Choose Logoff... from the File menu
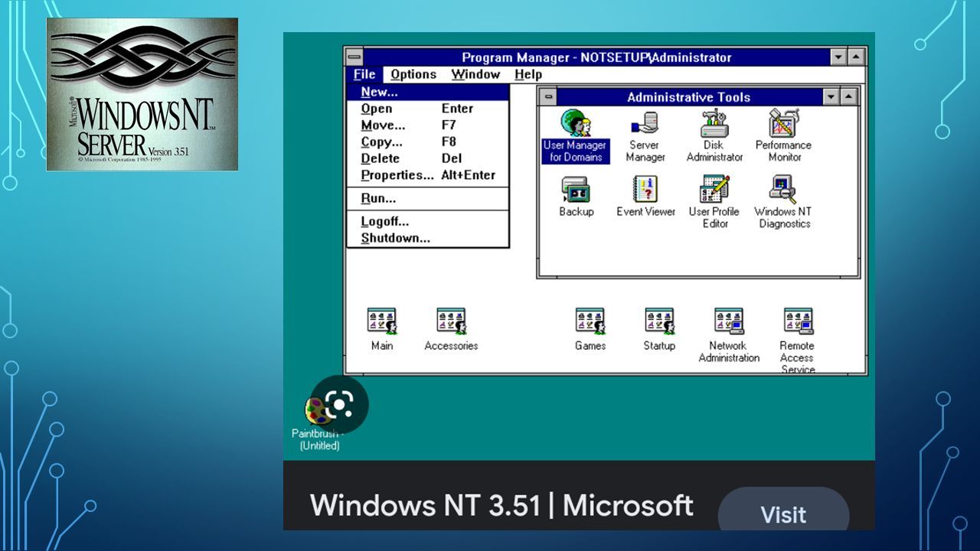The image size is (980, 551). tap(429, 222)
